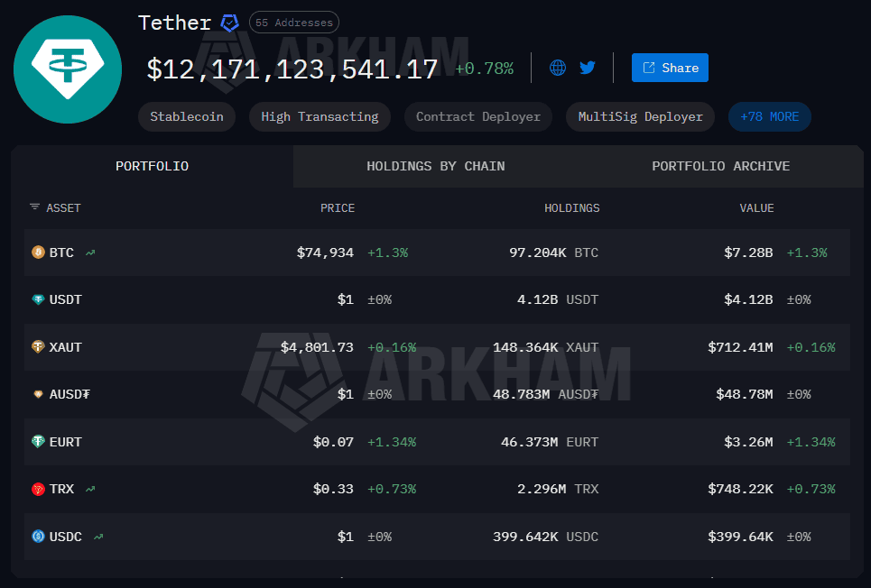Open Tether's website via globe icon

(557, 67)
